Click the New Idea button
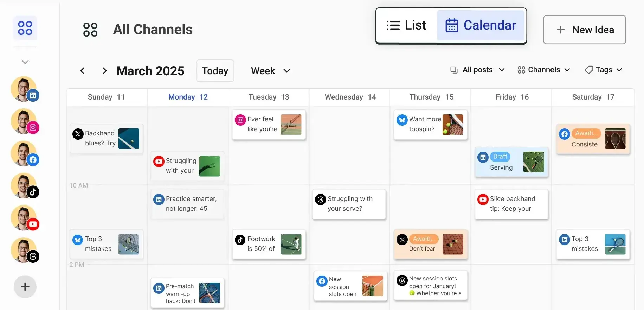The image size is (644, 310). click(585, 30)
